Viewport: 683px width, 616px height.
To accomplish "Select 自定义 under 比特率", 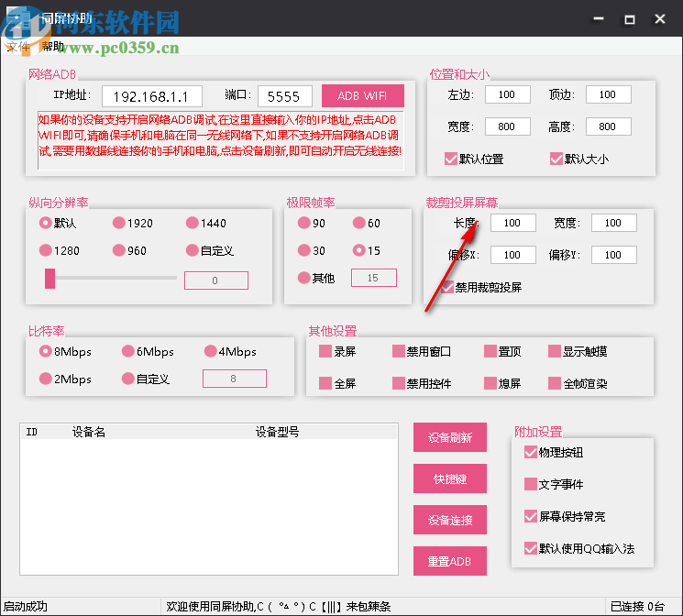I will coord(127,379).
